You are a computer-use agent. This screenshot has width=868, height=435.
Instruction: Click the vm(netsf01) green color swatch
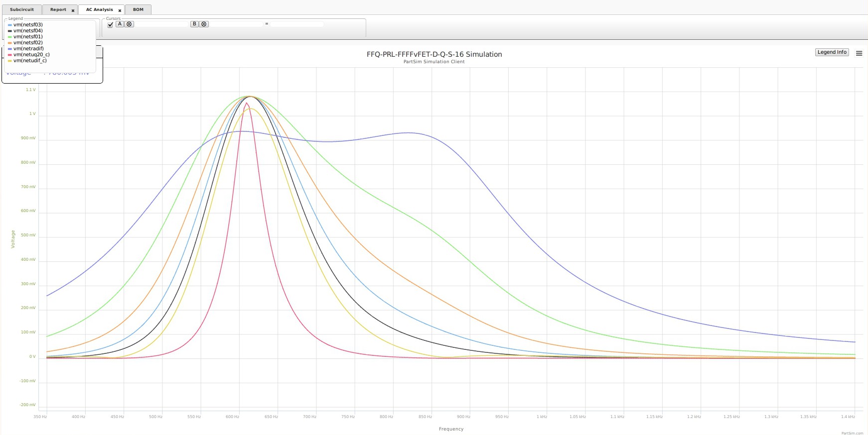tap(10, 37)
